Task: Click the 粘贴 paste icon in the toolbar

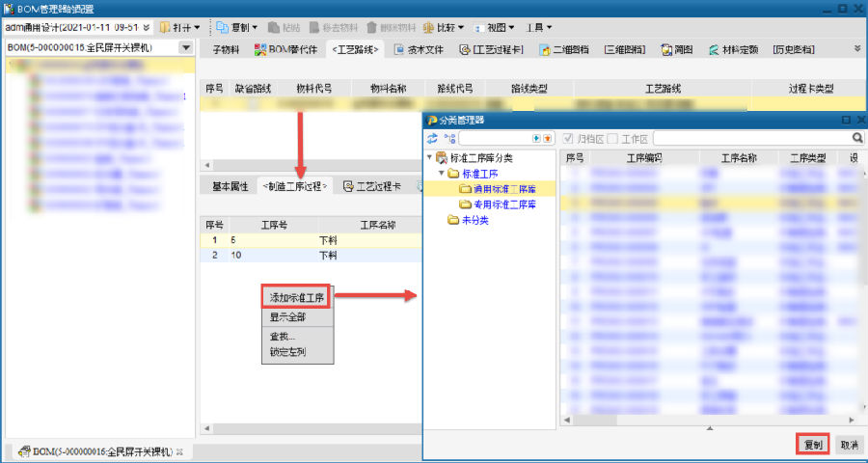Action: click(x=274, y=27)
